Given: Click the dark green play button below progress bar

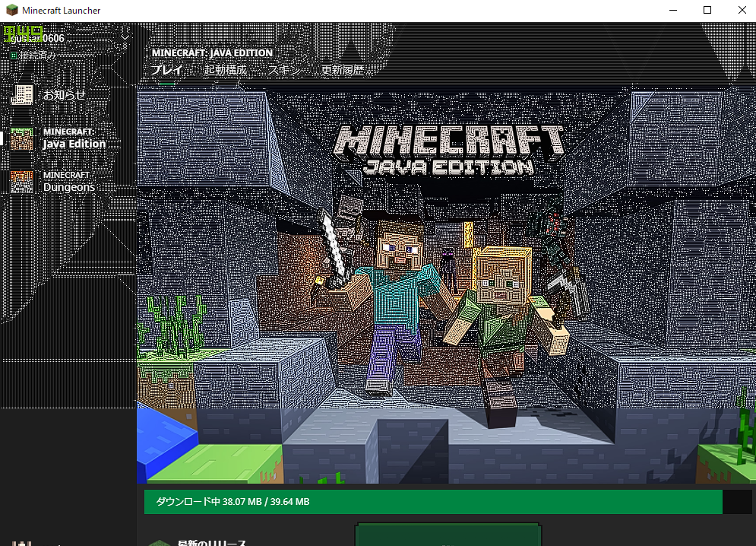Looking at the screenshot, I should point(448,535).
